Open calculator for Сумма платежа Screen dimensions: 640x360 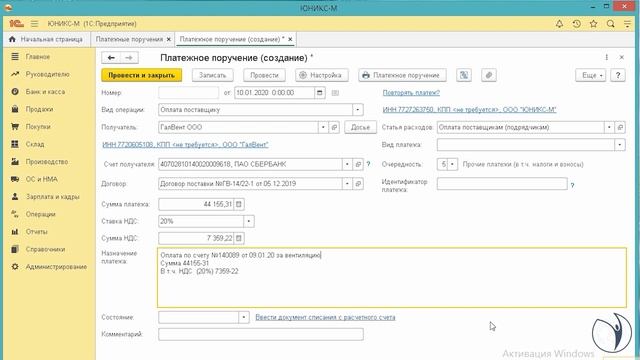point(239,204)
